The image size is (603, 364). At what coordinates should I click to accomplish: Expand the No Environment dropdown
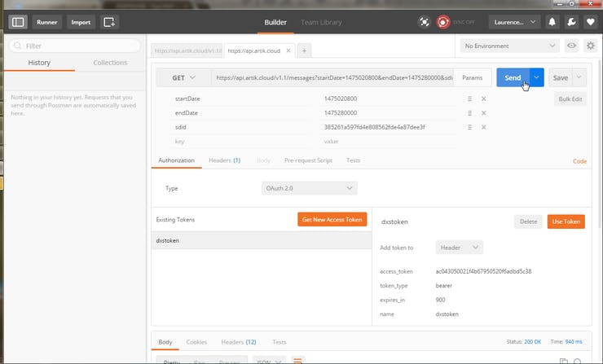(508, 46)
